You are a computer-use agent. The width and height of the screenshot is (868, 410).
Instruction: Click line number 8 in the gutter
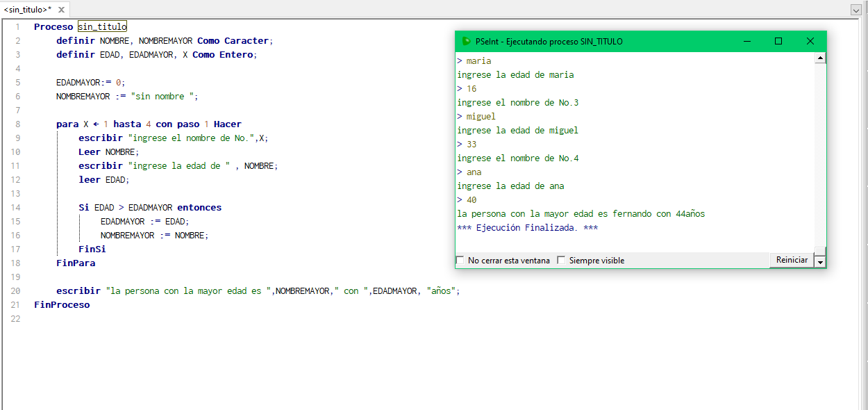click(18, 124)
